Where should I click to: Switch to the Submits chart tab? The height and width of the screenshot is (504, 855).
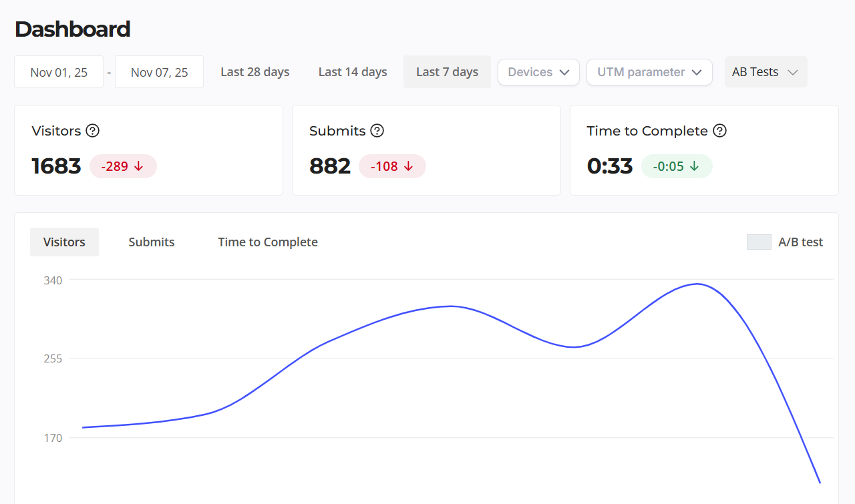coord(152,242)
